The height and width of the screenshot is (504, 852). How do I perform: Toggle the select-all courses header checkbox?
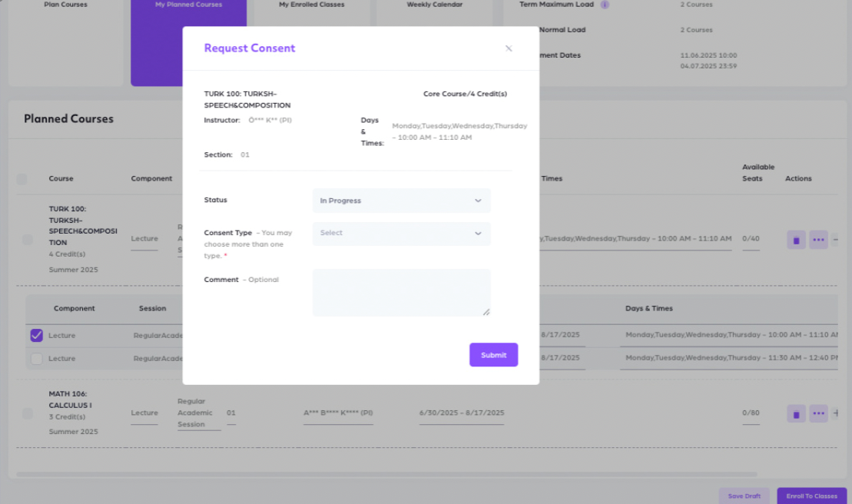tap(22, 179)
